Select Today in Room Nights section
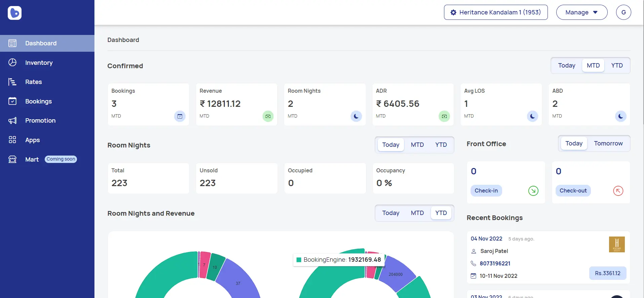 pyautogui.click(x=391, y=145)
